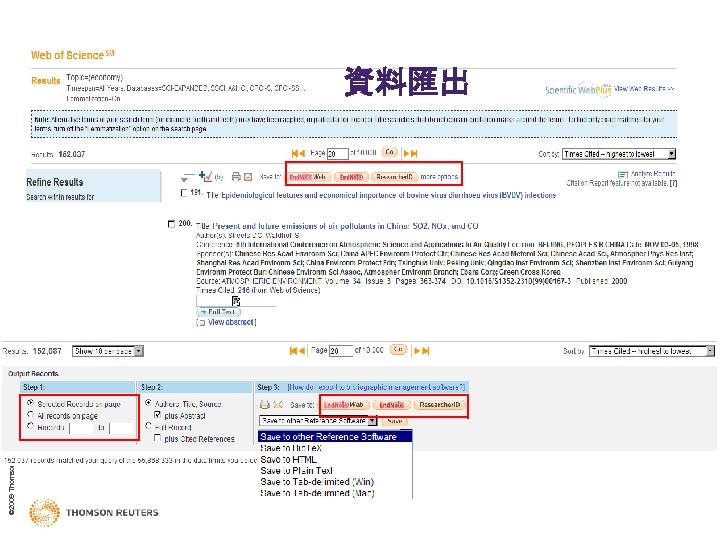Toggle 'plus Abstract' checkbox
Screen dimensions: 720x540
click(158, 415)
